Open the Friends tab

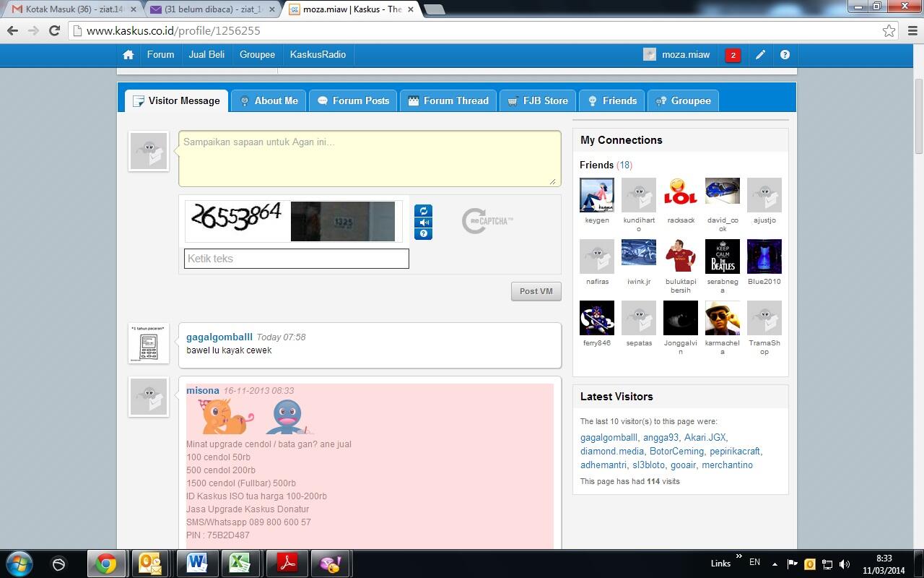[612, 101]
